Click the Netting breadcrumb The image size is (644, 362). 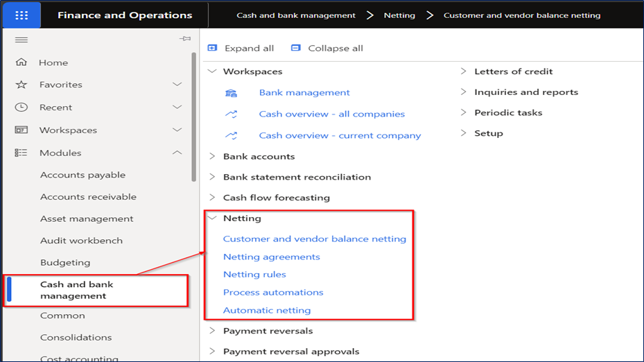pos(399,16)
